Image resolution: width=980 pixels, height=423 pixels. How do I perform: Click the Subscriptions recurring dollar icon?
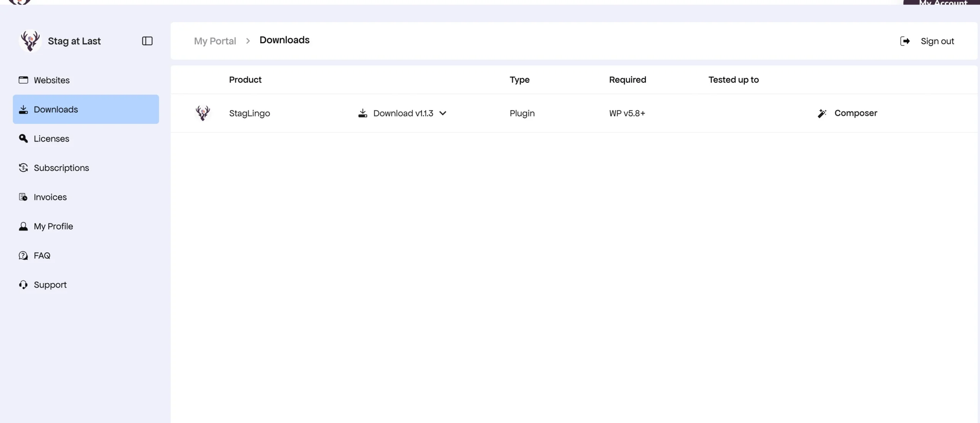tap(23, 168)
